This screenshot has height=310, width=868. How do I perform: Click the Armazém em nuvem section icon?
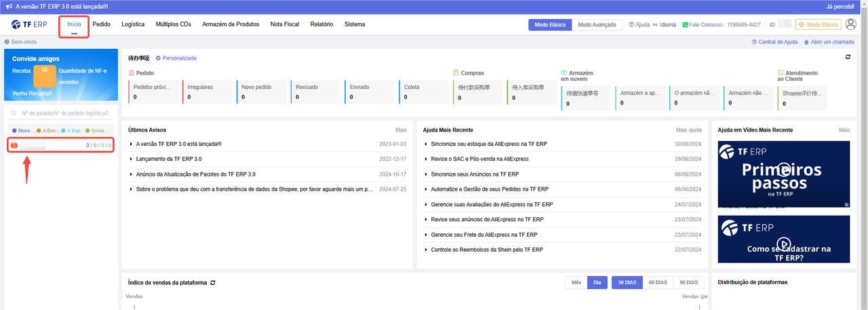(564, 73)
